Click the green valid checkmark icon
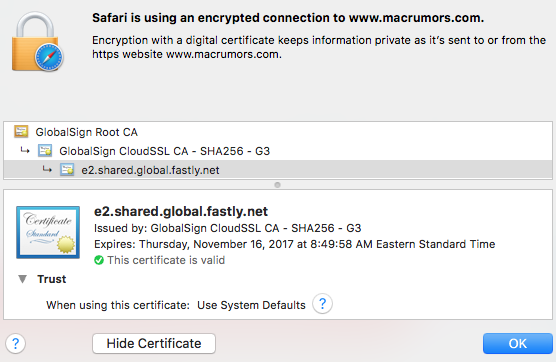Image resolution: width=556 pixels, height=362 pixels. pyautogui.click(x=99, y=260)
